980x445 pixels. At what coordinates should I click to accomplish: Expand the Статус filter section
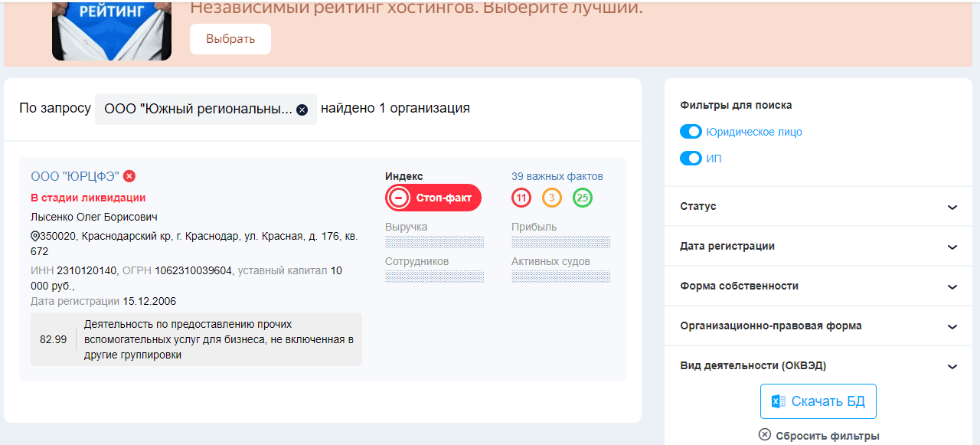pyautogui.click(x=952, y=207)
